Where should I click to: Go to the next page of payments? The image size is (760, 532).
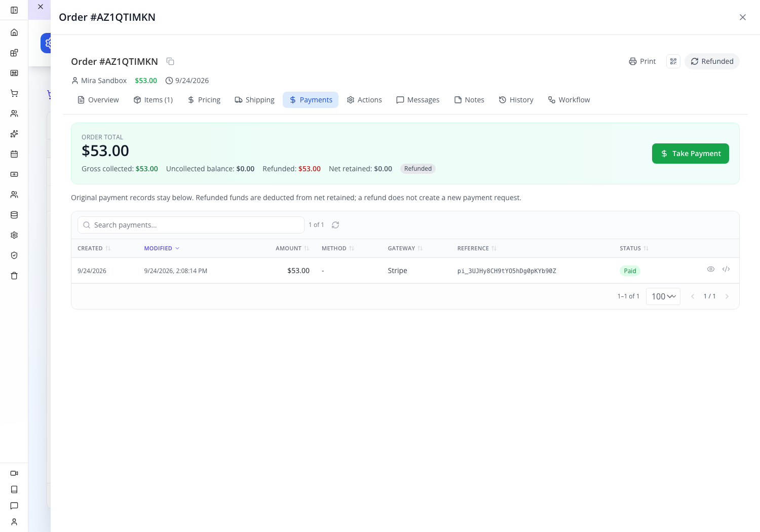pos(727,296)
